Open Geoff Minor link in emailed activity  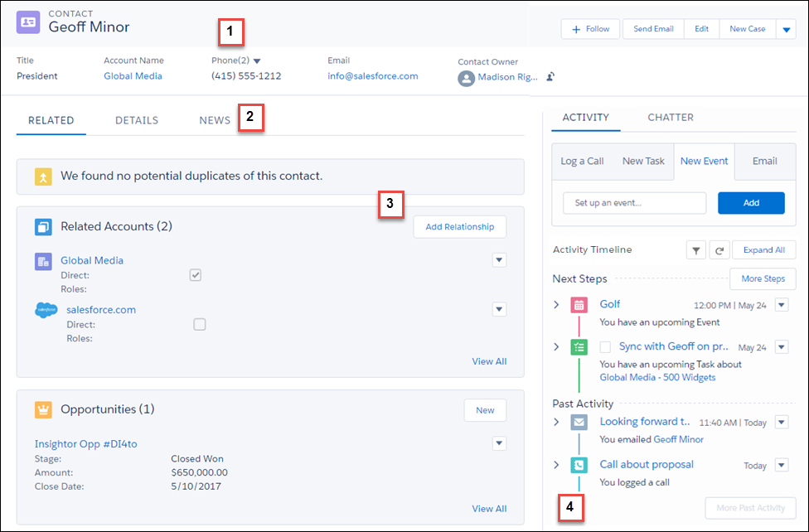[x=678, y=440]
